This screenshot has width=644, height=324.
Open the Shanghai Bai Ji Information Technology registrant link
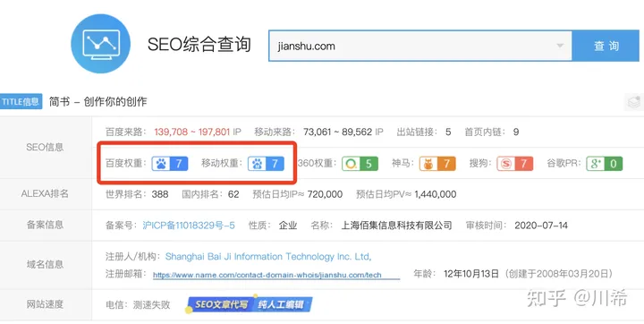click(x=268, y=257)
